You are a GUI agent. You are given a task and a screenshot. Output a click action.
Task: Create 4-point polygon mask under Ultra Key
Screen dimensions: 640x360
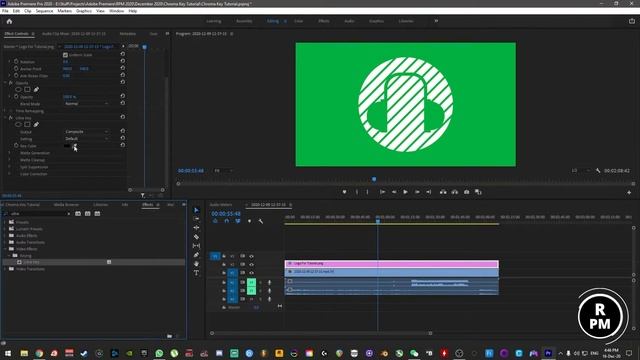click(x=27, y=124)
